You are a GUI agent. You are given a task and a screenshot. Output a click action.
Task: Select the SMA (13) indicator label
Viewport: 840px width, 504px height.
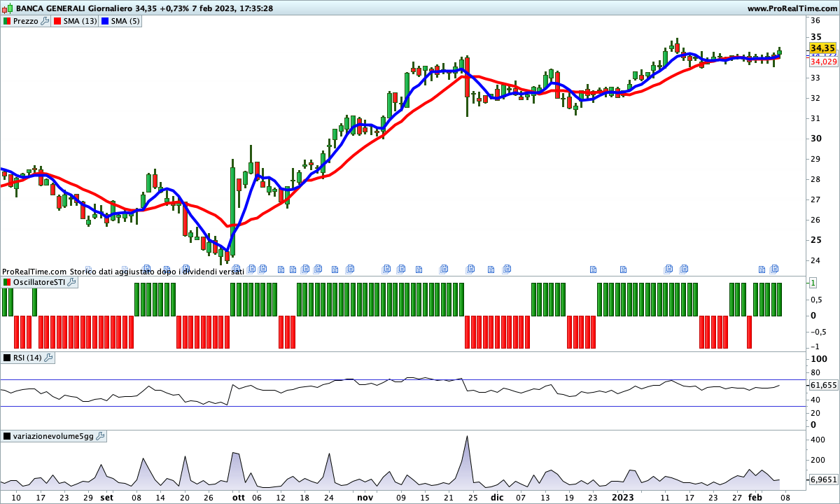pyautogui.click(x=80, y=21)
